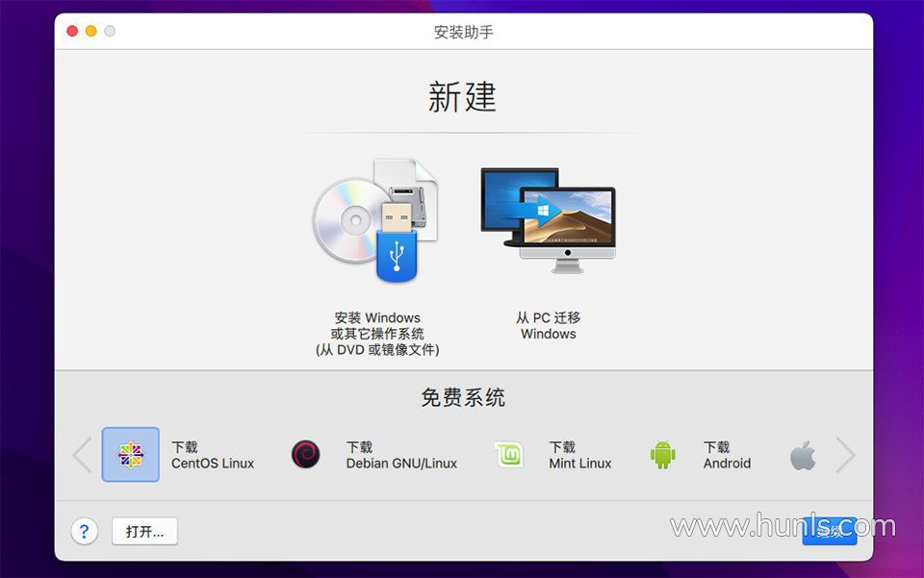Choose the Android robot icon
The width and height of the screenshot is (924, 578).
point(663,454)
